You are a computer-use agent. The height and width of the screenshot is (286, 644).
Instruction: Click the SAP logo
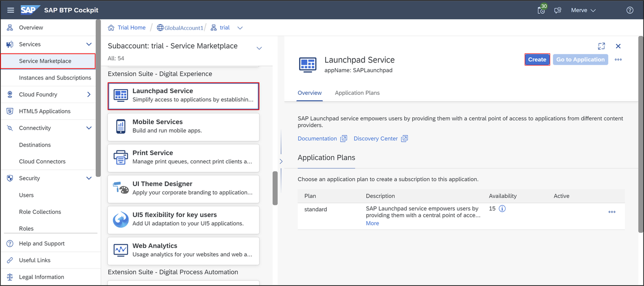coord(30,10)
